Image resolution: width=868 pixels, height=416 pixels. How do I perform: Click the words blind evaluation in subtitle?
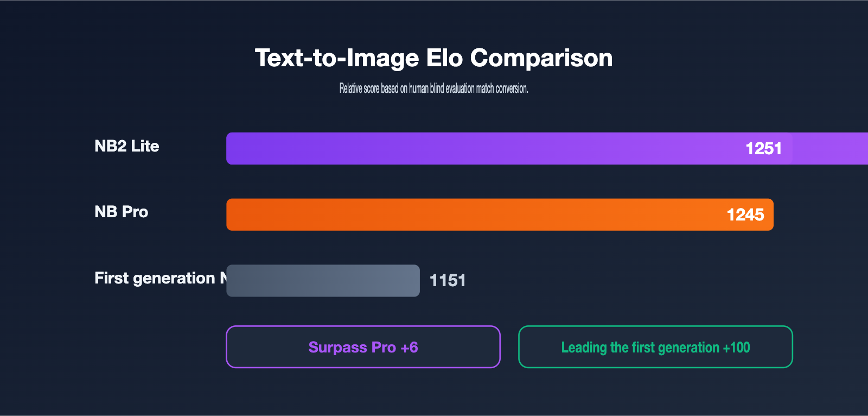pos(452,89)
